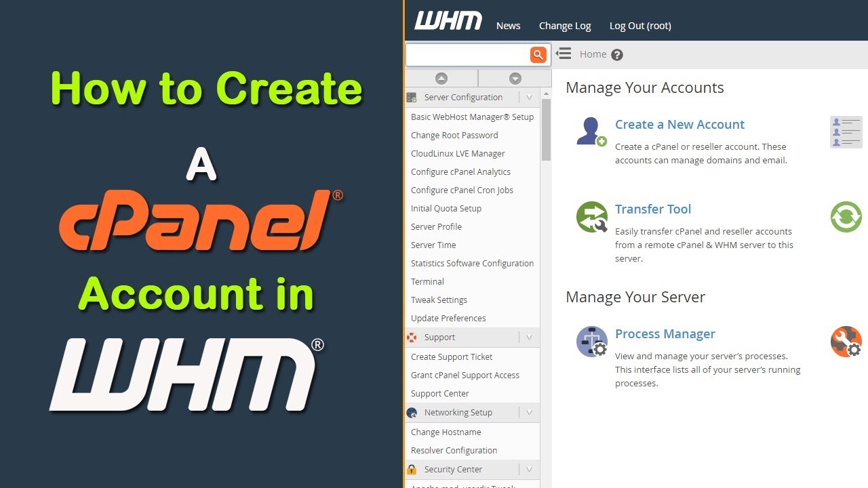868x488 pixels.
Task: Collapse the Server Configuration section chevron
Action: coord(530,98)
